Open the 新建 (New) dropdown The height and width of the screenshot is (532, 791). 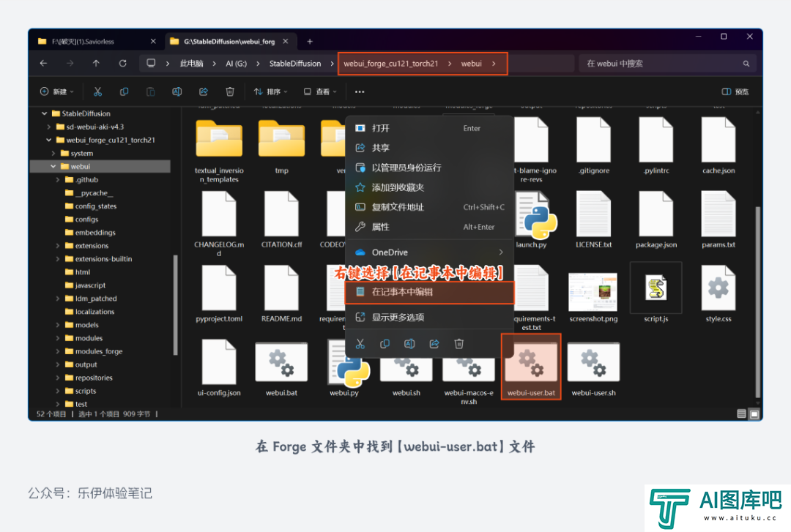coord(57,91)
